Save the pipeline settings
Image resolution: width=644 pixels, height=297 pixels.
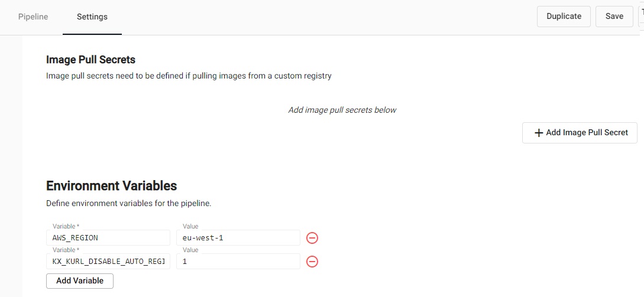point(614,17)
